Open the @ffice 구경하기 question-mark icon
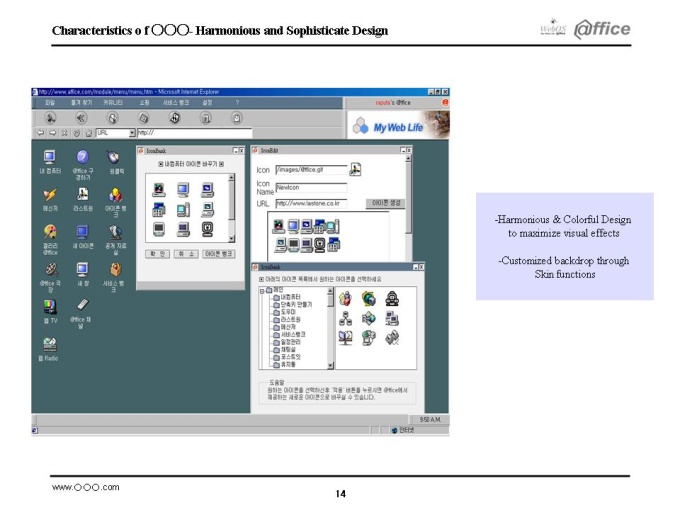The height and width of the screenshot is (510, 680). [82, 157]
